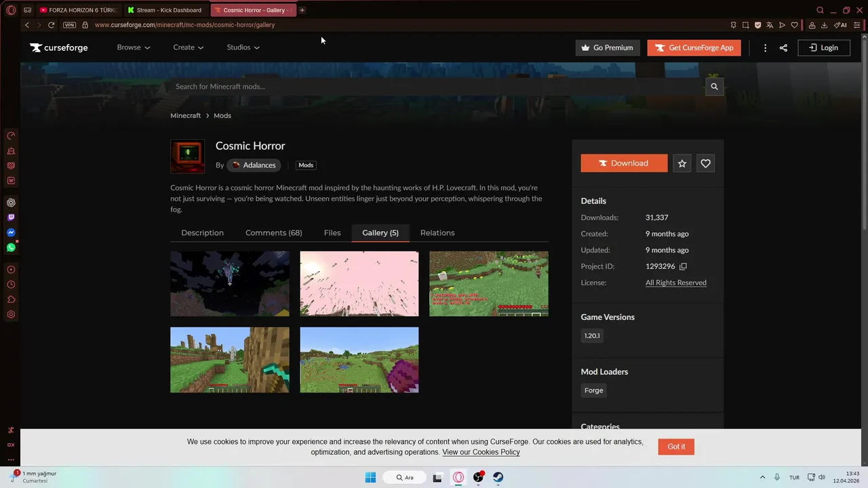Open Twitch in Opera sidebar
Screen dimensions: 868x488
click(11, 218)
